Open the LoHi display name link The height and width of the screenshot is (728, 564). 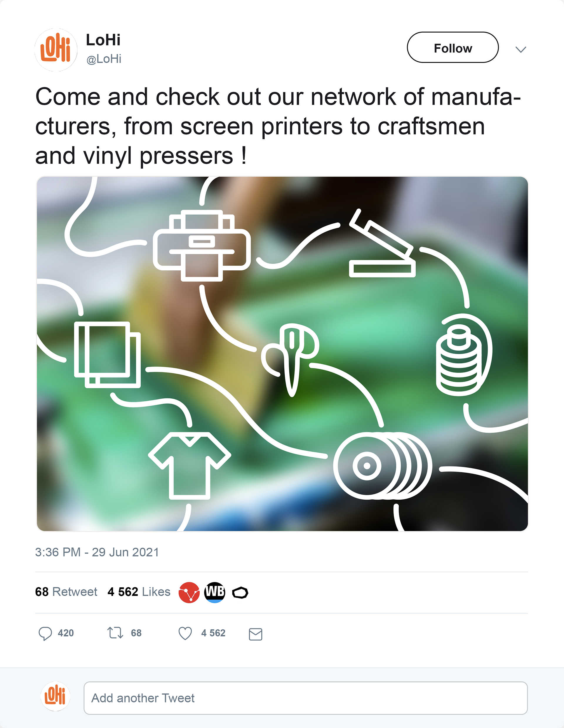click(103, 40)
